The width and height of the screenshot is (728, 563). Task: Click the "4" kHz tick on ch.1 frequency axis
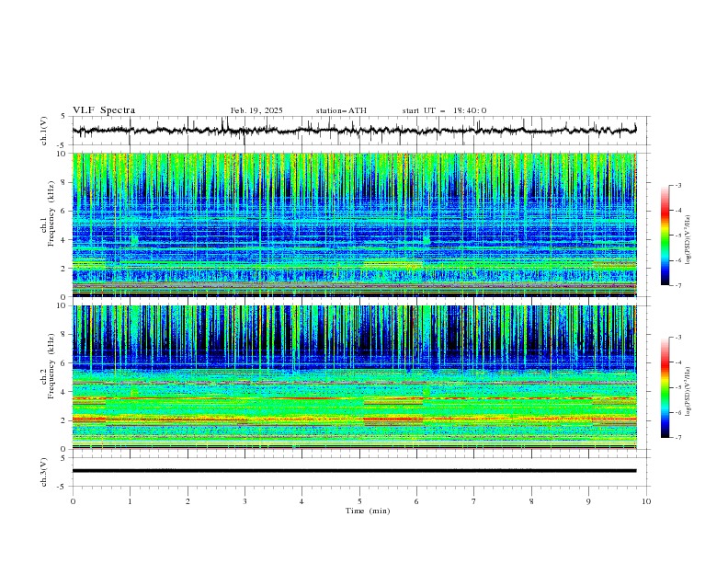click(x=65, y=240)
